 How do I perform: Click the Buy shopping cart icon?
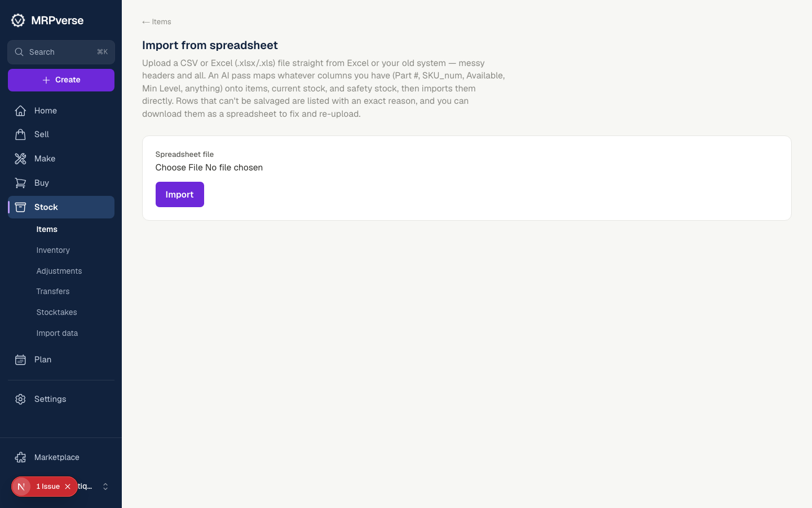[x=20, y=183]
